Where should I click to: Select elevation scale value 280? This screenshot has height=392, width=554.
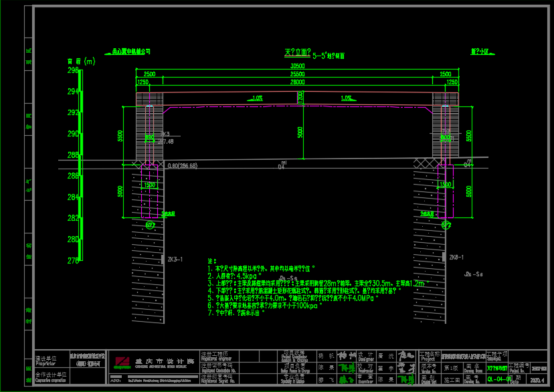[73, 239]
